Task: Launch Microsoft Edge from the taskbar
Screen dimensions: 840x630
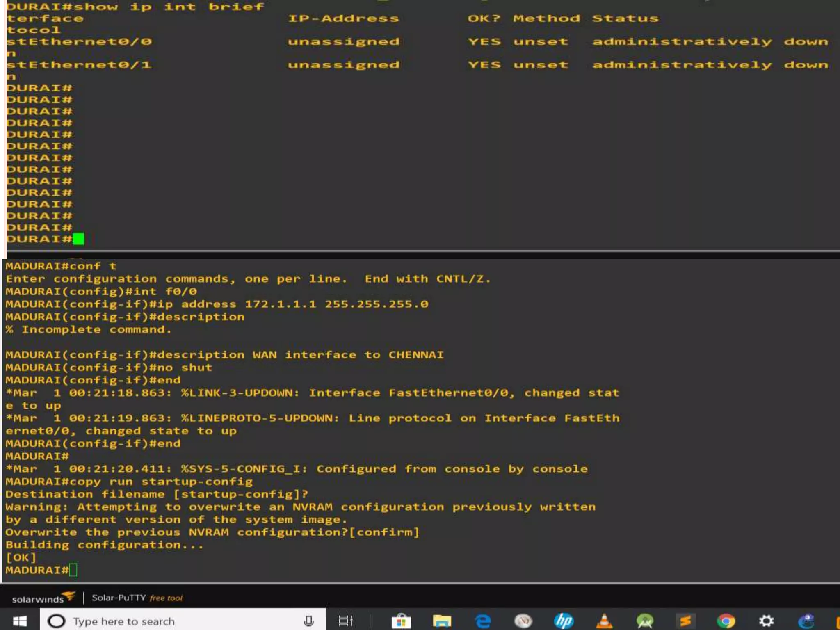Action: point(483,621)
